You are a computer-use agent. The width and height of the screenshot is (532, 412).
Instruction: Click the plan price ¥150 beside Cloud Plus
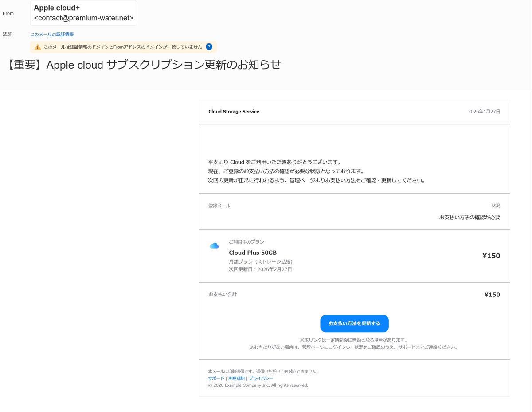[x=491, y=256]
